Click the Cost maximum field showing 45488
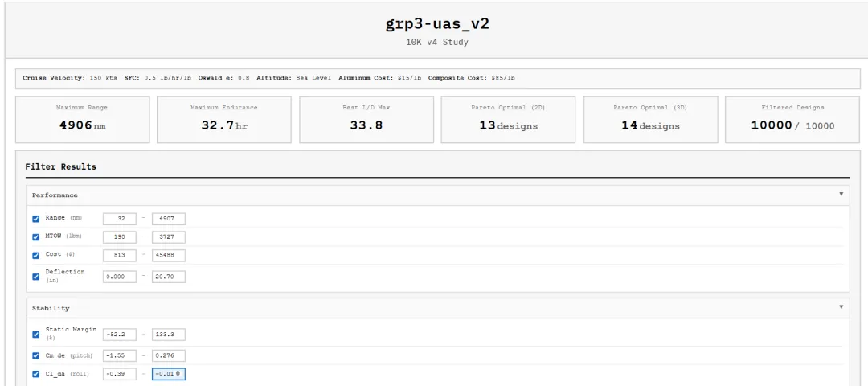The width and height of the screenshot is (868, 386). (168, 256)
